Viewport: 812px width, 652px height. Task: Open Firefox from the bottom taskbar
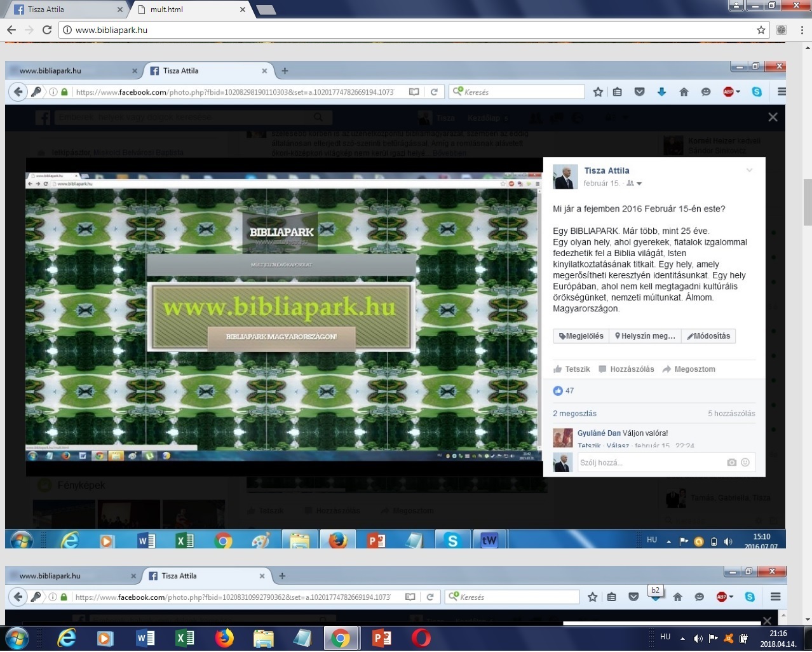[x=224, y=638]
